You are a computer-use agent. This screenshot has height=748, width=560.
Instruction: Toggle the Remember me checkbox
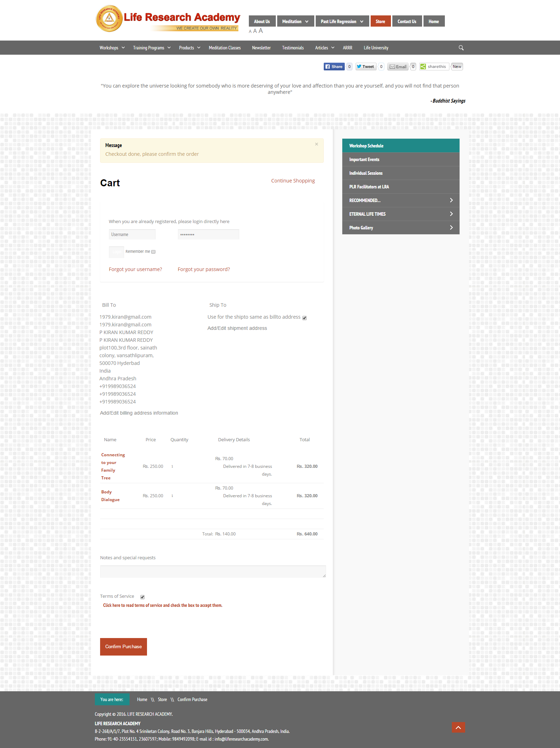[x=153, y=252]
